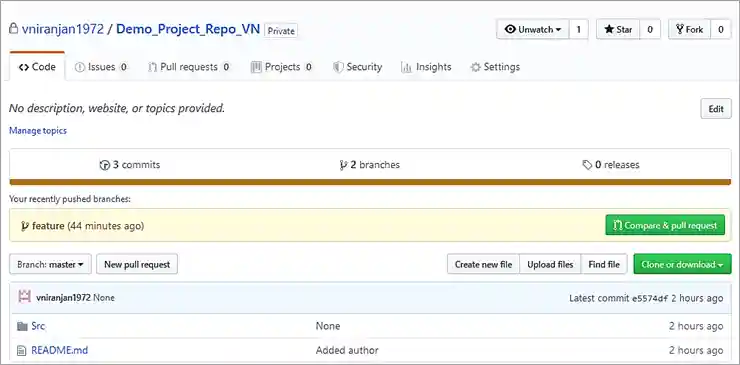The height and width of the screenshot is (365, 740).
Task: View forks count next to Fork
Action: click(721, 29)
